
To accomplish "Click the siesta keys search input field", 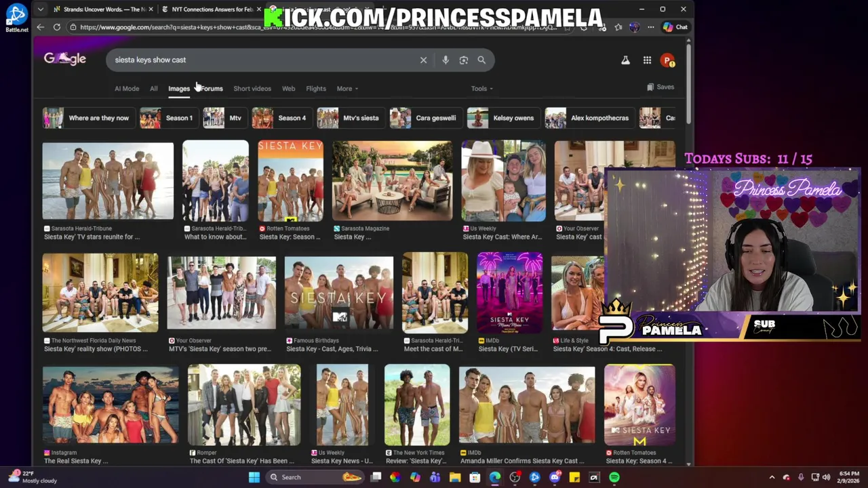I will tap(264, 60).
